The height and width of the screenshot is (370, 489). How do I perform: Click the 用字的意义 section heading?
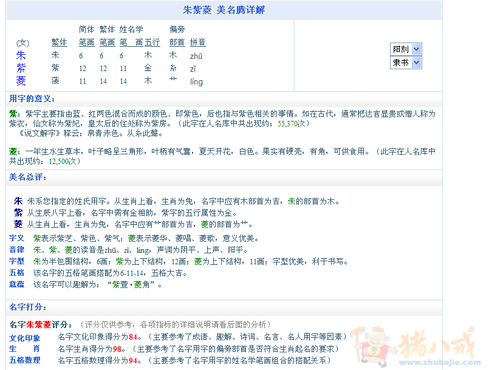tap(32, 99)
